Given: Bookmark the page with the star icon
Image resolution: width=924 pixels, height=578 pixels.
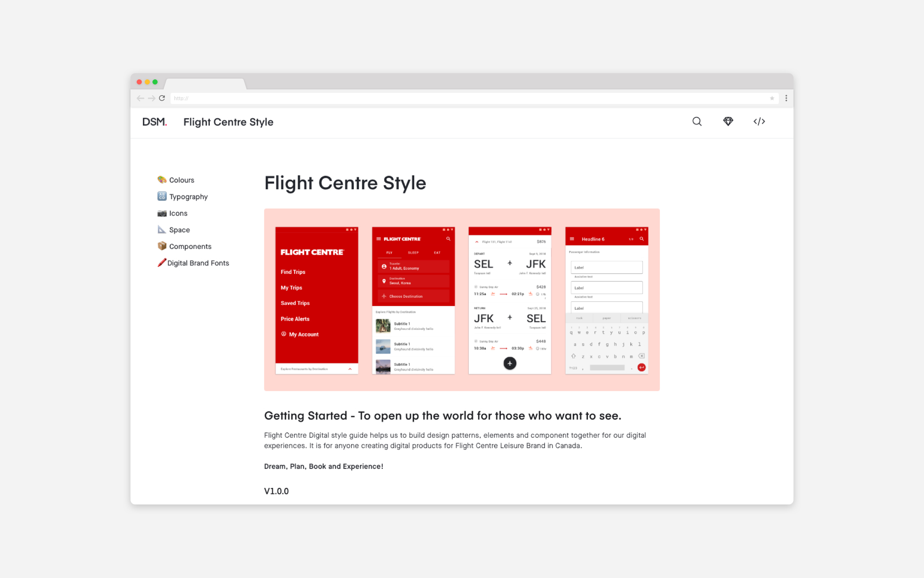Looking at the screenshot, I should (772, 98).
